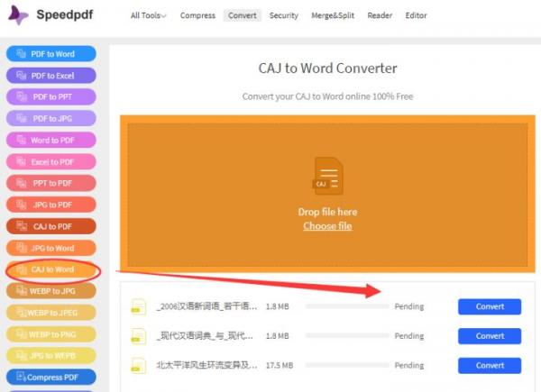Go to the Compress menu
Viewport: 541px width, 392px height.
point(197,15)
